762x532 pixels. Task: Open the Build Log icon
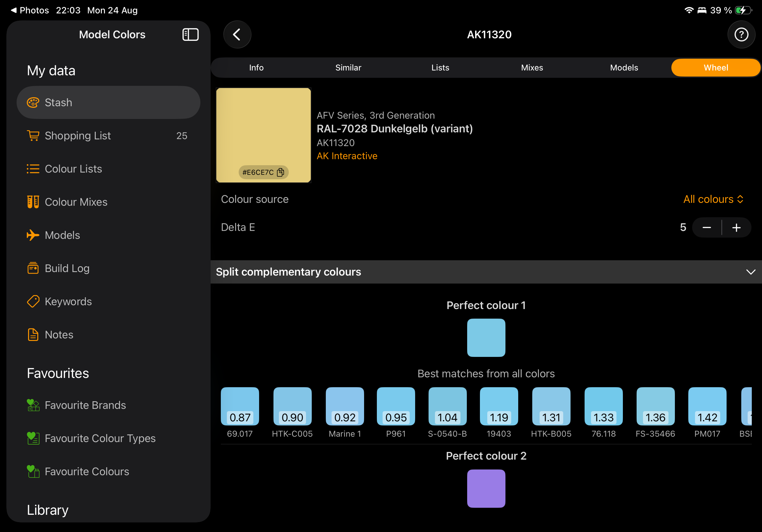(x=33, y=268)
